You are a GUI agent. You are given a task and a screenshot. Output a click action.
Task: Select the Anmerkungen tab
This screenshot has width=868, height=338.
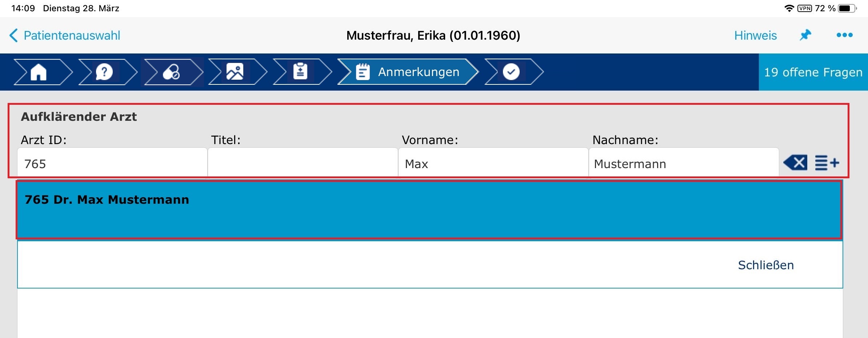[x=408, y=72]
